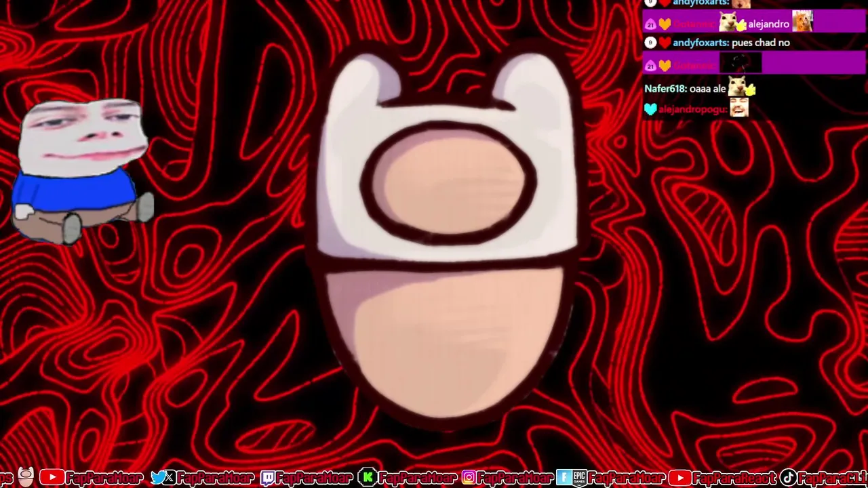
Task: Click the Epic Games handle text
Action: pos(626,478)
